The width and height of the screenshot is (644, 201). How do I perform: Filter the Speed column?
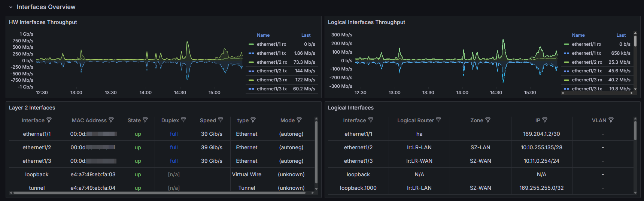click(x=221, y=120)
